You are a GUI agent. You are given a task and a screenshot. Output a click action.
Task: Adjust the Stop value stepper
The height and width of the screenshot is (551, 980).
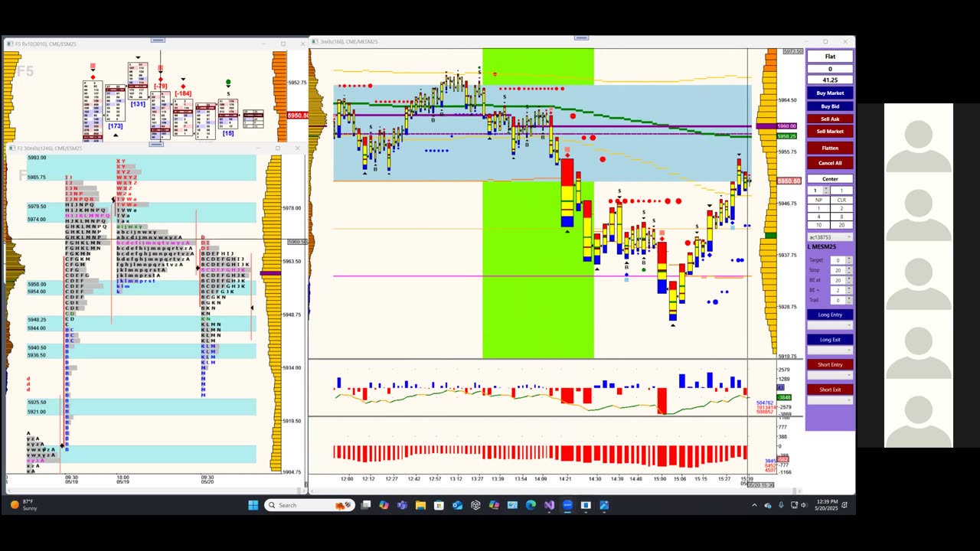tap(849, 270)
